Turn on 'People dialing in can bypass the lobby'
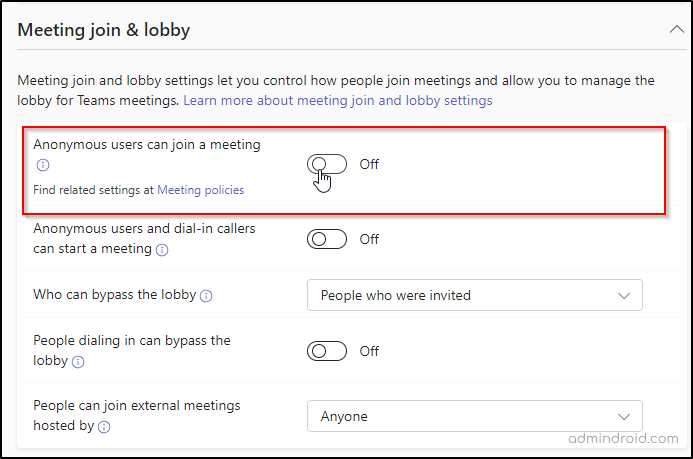Screen dimensions: 693x459 (x=327, y=351)
